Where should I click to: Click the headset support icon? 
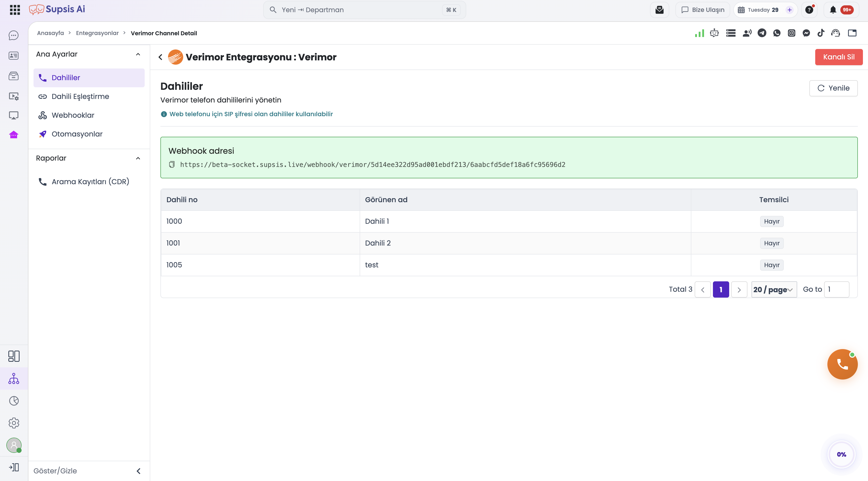point(836,33)
